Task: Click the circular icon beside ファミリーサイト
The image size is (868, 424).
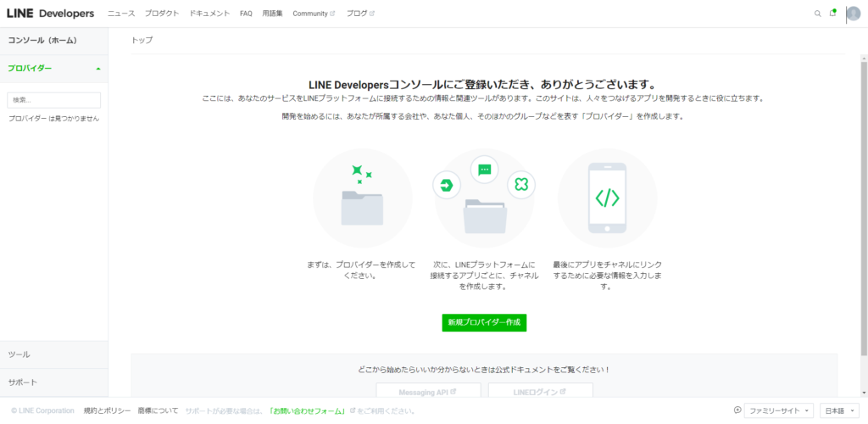Action: point(737,410)
